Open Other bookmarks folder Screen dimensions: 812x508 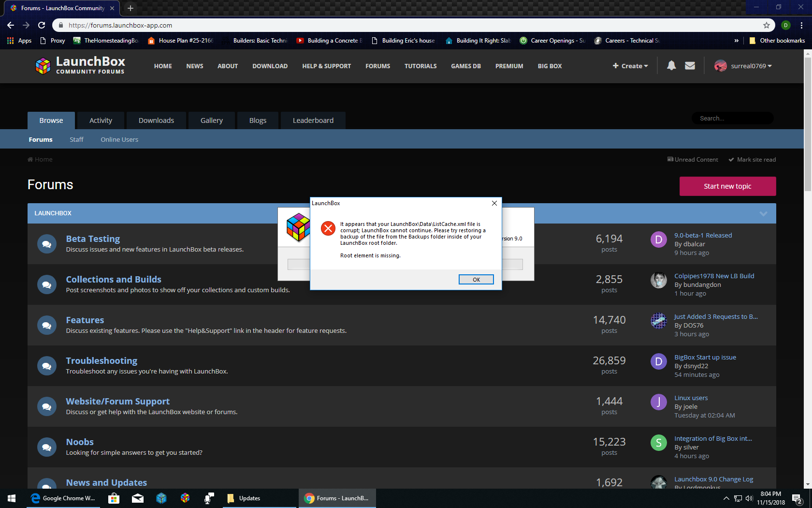click(777, 41)
